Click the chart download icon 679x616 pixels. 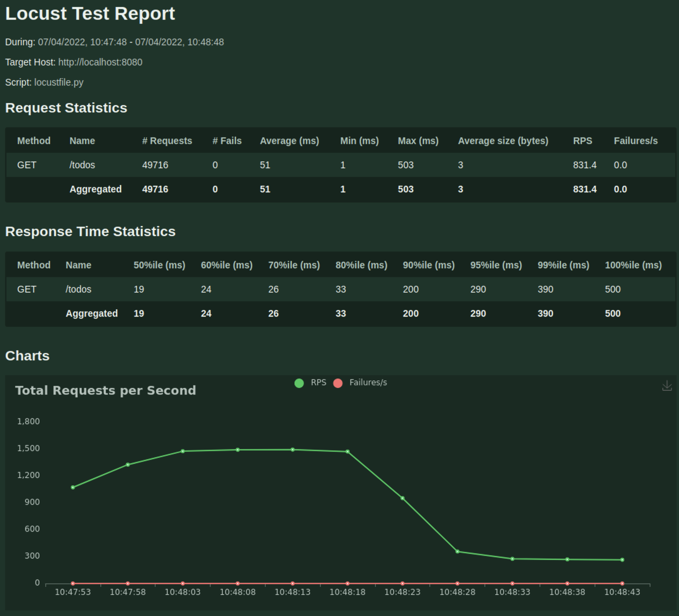point(667,385)
